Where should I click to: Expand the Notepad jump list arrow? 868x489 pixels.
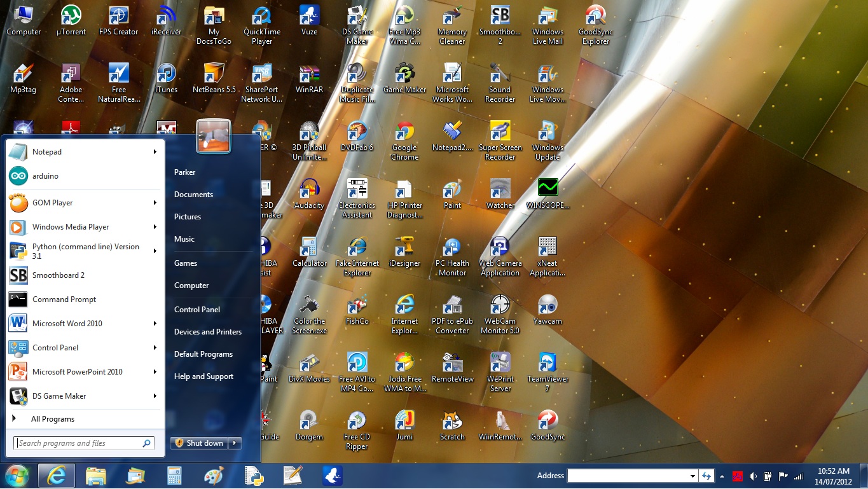(155, 152)
